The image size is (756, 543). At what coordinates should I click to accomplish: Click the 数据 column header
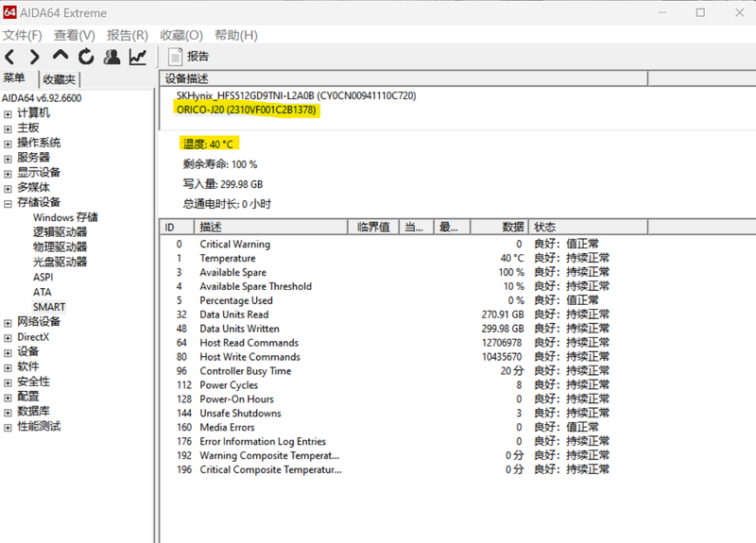coord(500,227)
